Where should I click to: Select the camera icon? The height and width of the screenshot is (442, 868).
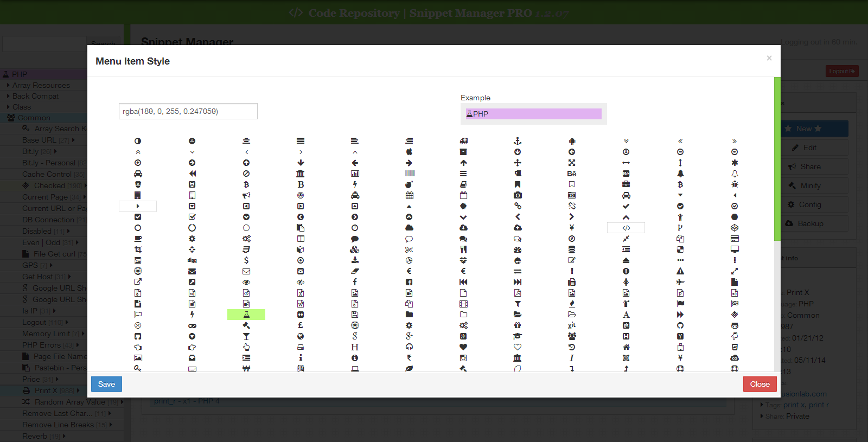point(518,195)
